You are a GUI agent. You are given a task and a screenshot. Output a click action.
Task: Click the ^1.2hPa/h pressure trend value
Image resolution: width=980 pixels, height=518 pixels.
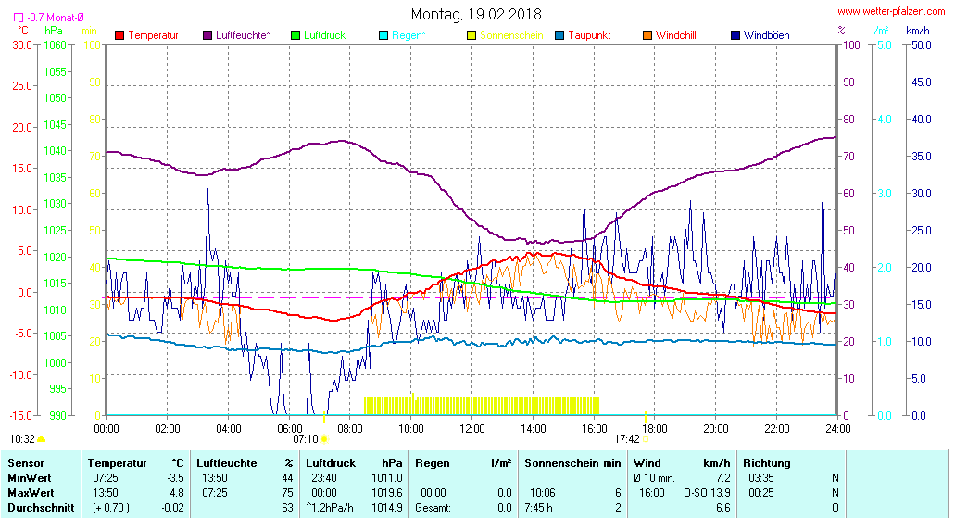click(x=330, y=508)
